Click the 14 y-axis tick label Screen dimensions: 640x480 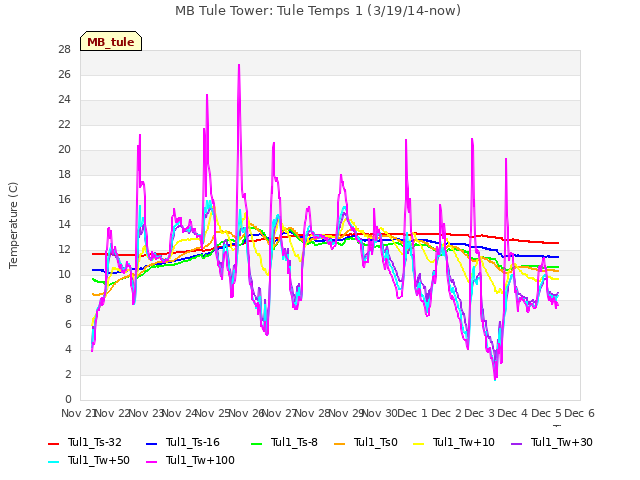[x=64, y=224]
